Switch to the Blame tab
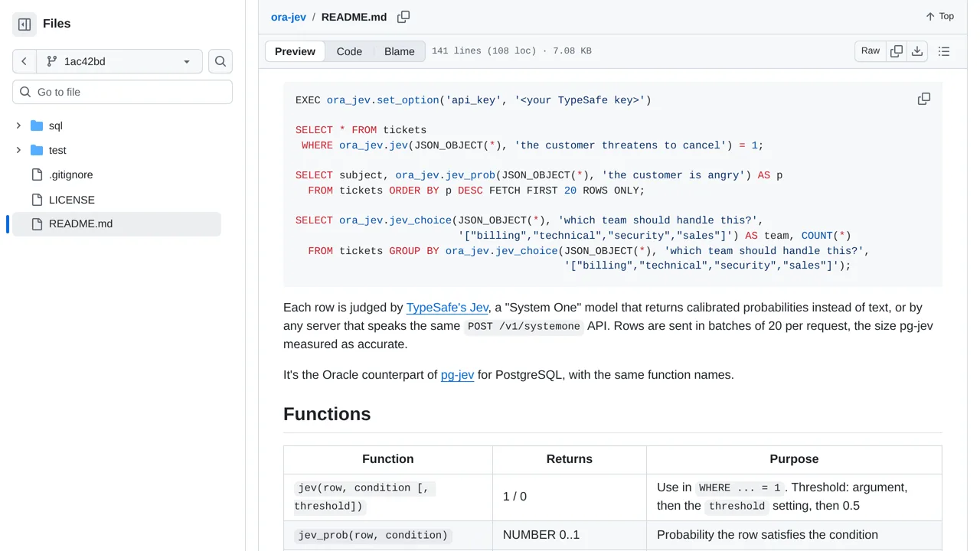Image resolution: width=980 pixels, height=551 pixels. click(x=400, y=51)
